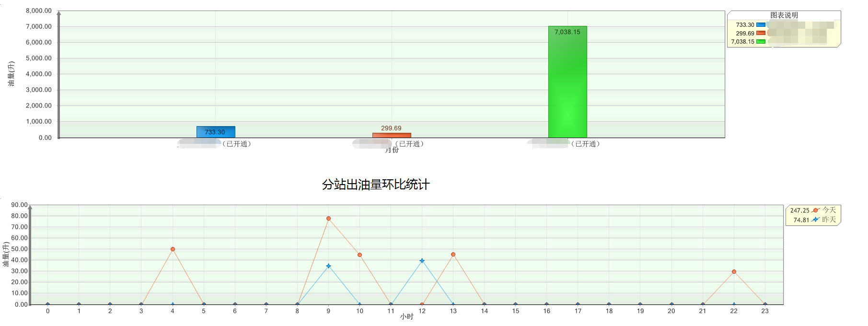Click the 7,038.15 value in the top legend
Image resolution: width=868 pixels, height=326 pixels.
(x=742, y=42)
